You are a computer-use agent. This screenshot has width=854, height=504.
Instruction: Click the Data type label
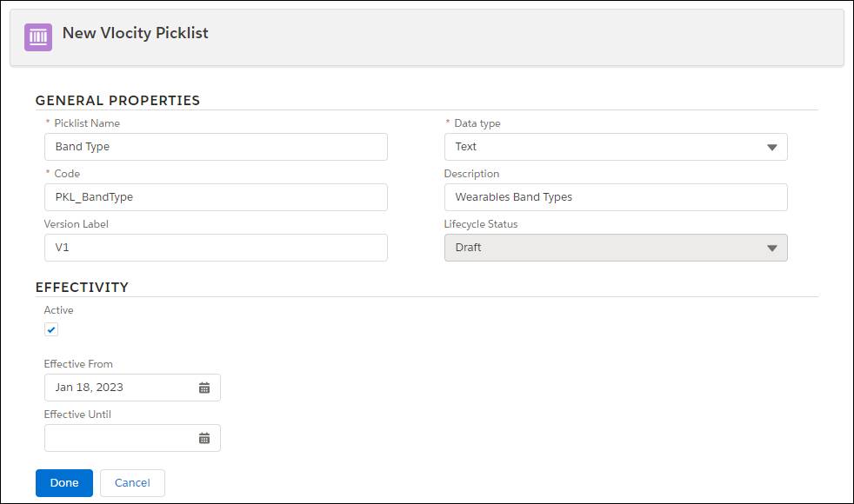click(477, 123)
